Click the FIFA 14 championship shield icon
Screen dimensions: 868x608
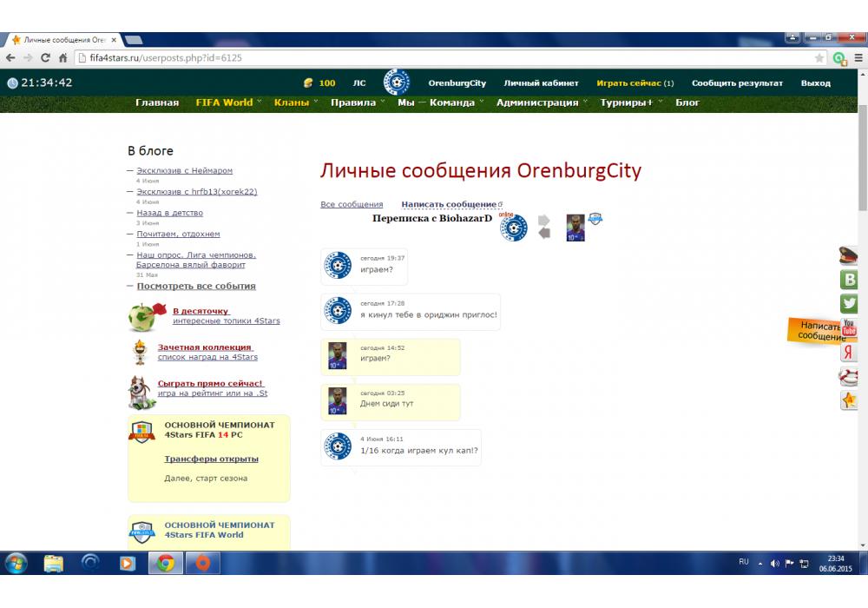tap(141, 432)
